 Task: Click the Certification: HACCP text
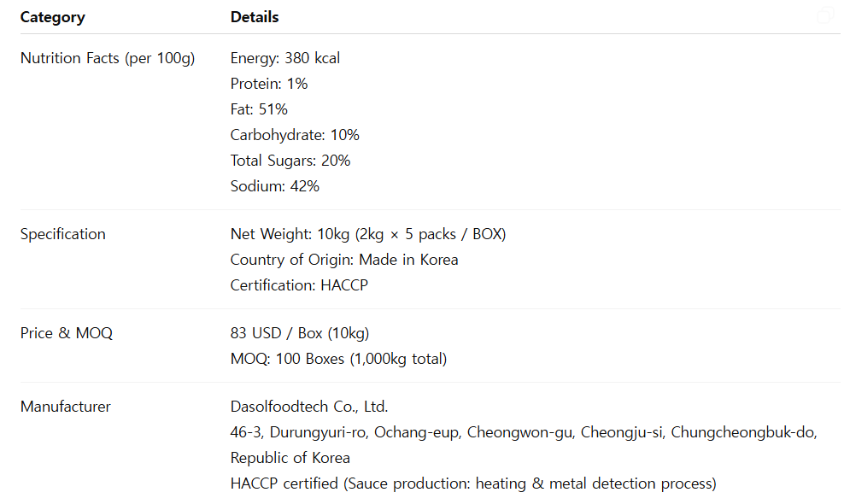pyautogui.click(x=299, y=285)
